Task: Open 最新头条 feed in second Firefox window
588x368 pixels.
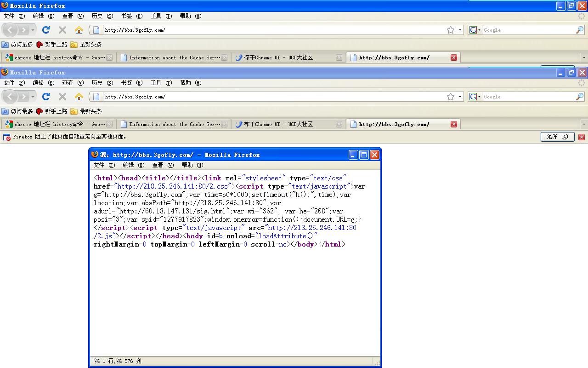Action: click(86, 111)
